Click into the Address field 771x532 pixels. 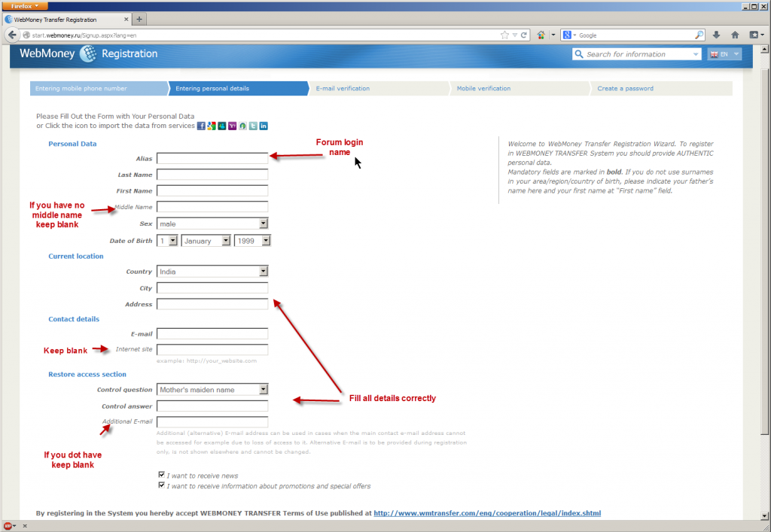212,304
